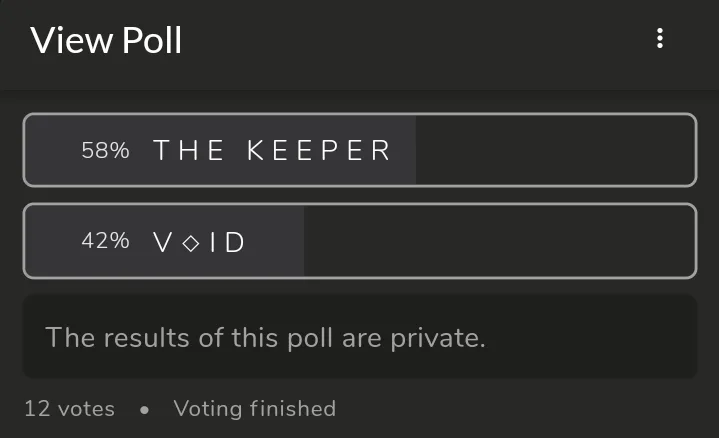The height and width of the screenshot is (438, 719).
Task: Click the 12 votes count
Action: click(x=69, y=408)
